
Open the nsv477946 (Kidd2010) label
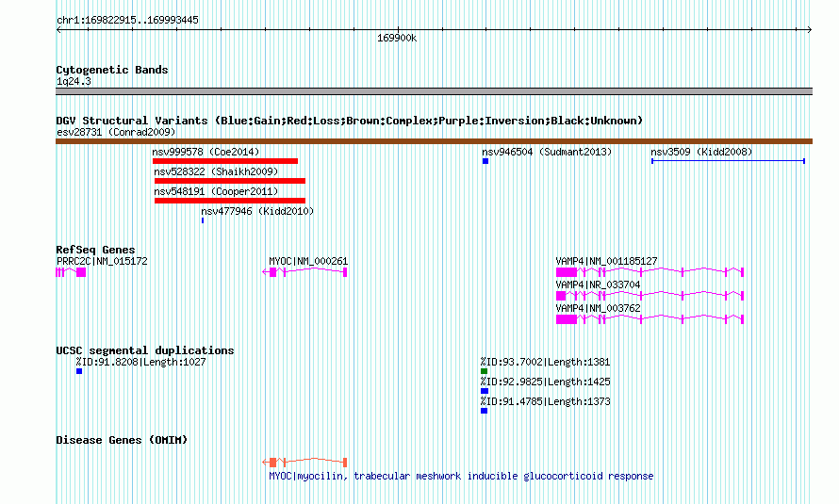coord(257,211)
